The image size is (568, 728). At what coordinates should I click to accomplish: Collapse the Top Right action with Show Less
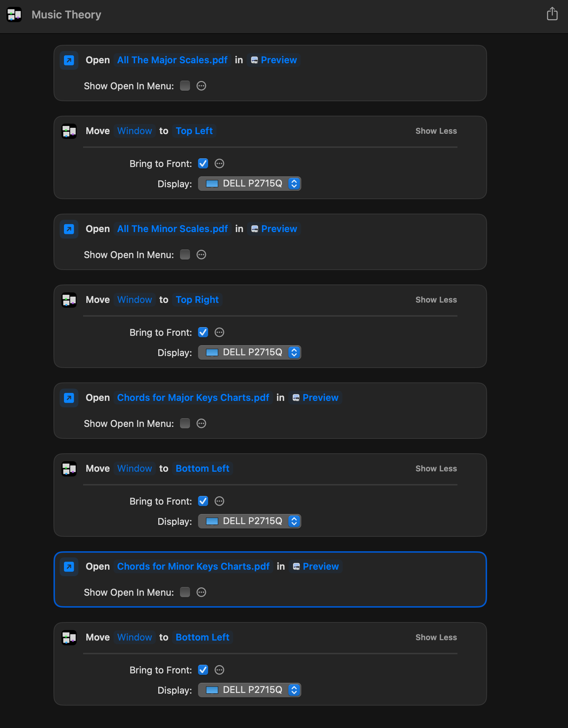pos(436,300)
